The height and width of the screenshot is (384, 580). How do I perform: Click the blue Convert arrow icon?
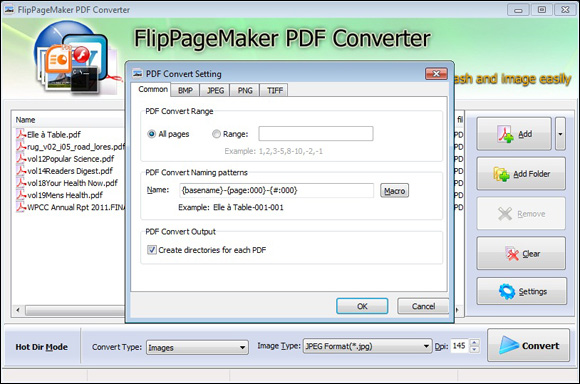point(509,346)
